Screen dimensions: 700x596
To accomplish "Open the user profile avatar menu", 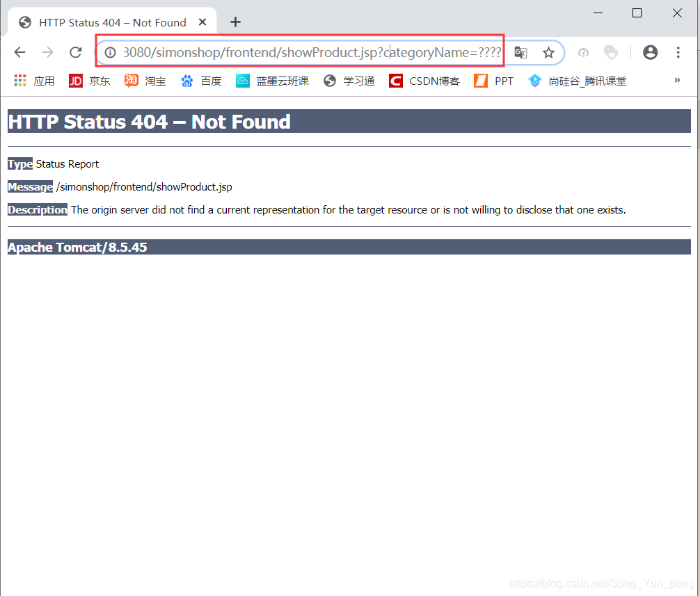I will 650,53.
